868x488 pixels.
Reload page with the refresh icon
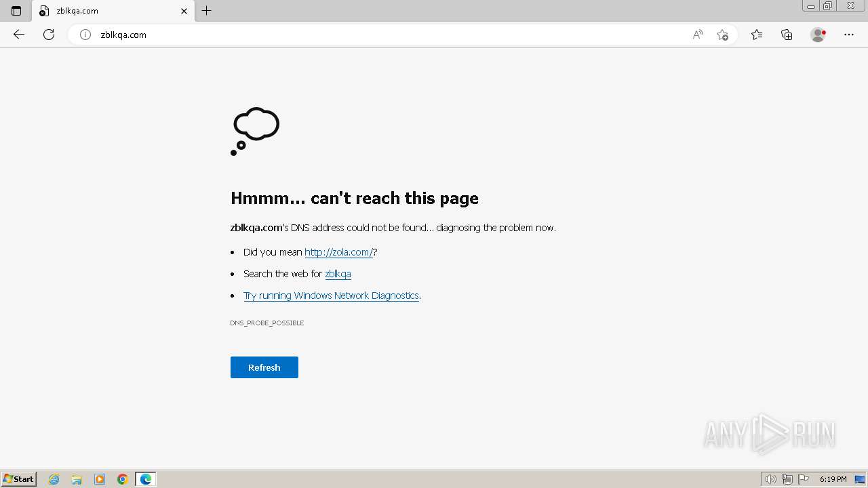[49, 35]
